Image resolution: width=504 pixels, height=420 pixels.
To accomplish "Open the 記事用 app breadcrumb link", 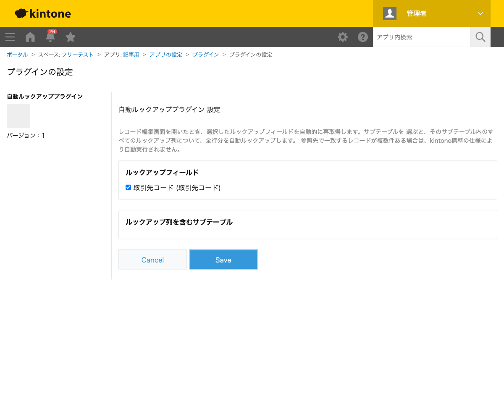I will pos(131,55).
